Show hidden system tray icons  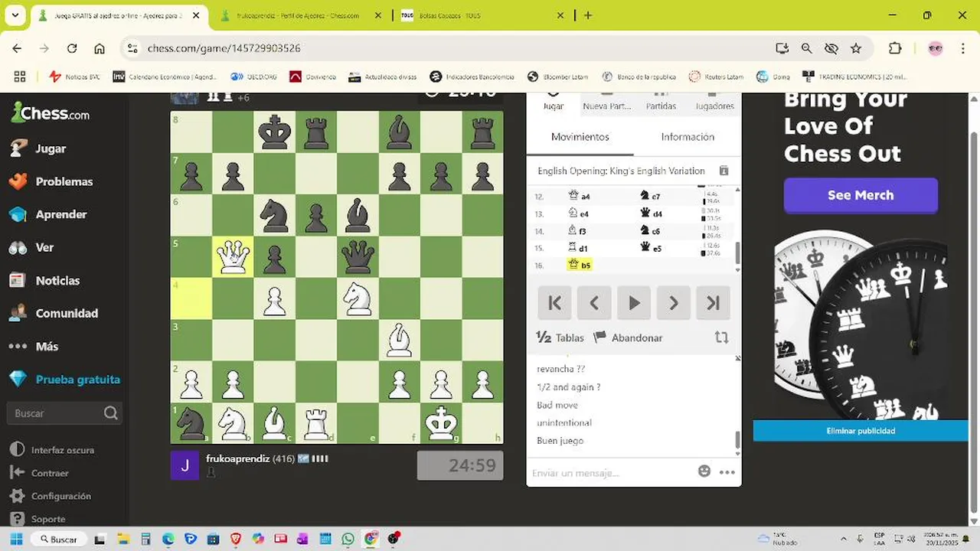[x=844, y=539]
